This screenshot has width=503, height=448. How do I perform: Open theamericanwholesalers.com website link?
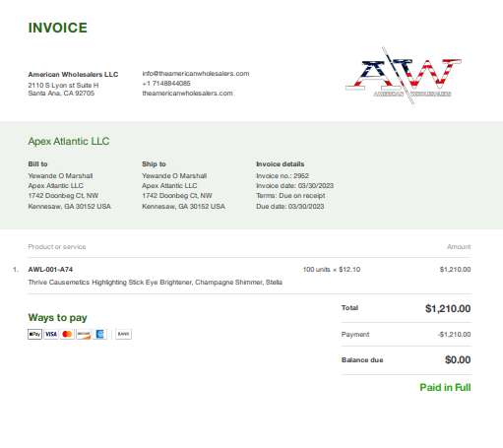tap(187, 94)
